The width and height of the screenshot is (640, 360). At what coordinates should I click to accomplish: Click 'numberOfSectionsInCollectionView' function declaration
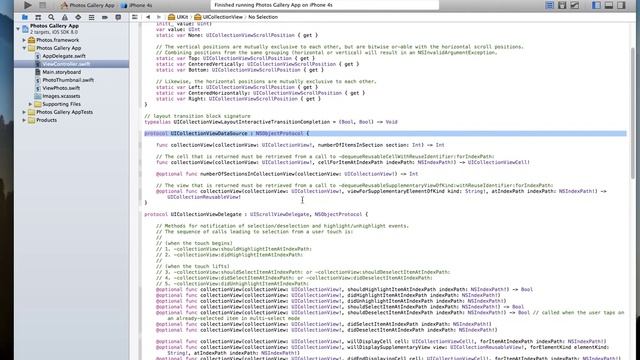287,174
